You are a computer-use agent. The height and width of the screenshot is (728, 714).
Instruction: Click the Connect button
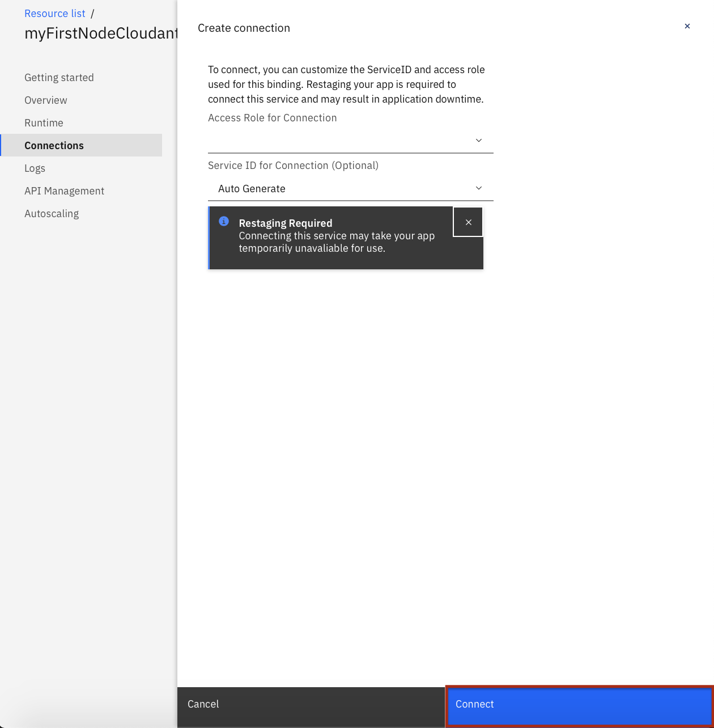[x=579, y=705]
